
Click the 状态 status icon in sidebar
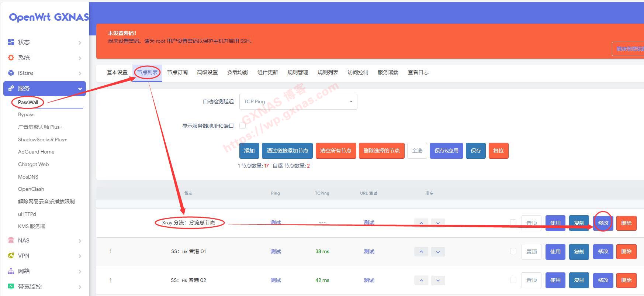(11, 42)
